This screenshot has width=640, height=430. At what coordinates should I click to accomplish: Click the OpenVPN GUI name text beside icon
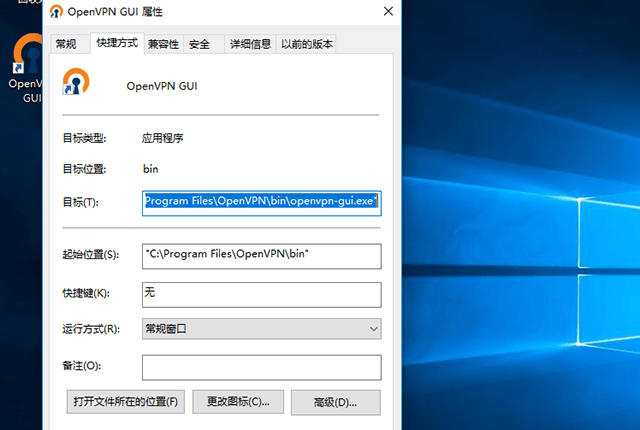click(x=162, y=86)
